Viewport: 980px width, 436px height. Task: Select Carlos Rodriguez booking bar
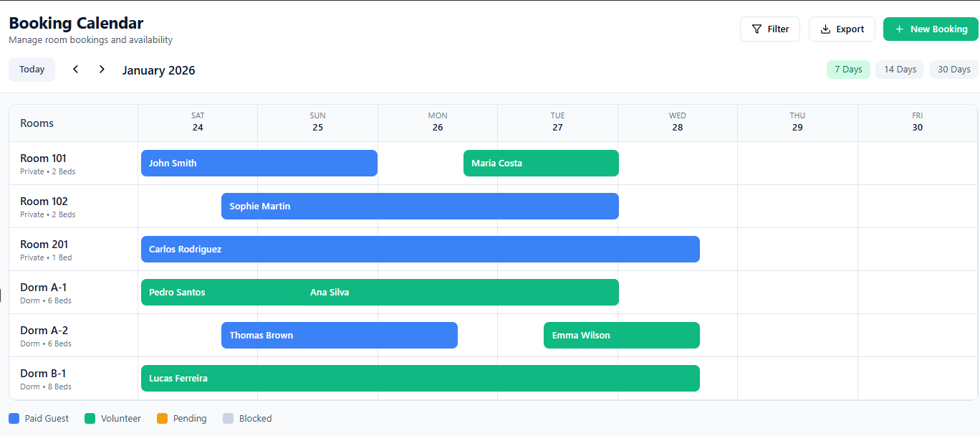coord(421,249)
